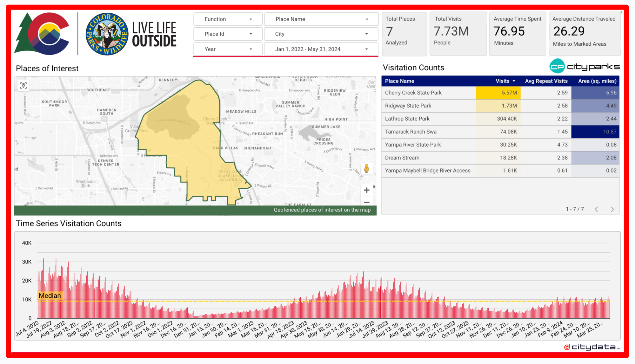Zoom in the map with plus button
The image size is (635, 364).
367,190
